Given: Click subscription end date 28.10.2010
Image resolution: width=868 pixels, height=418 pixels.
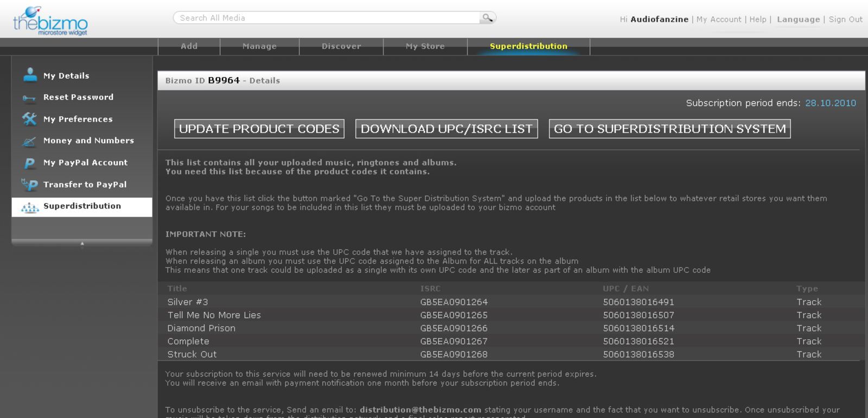Looking at the screenshot, I should (831, 103).
